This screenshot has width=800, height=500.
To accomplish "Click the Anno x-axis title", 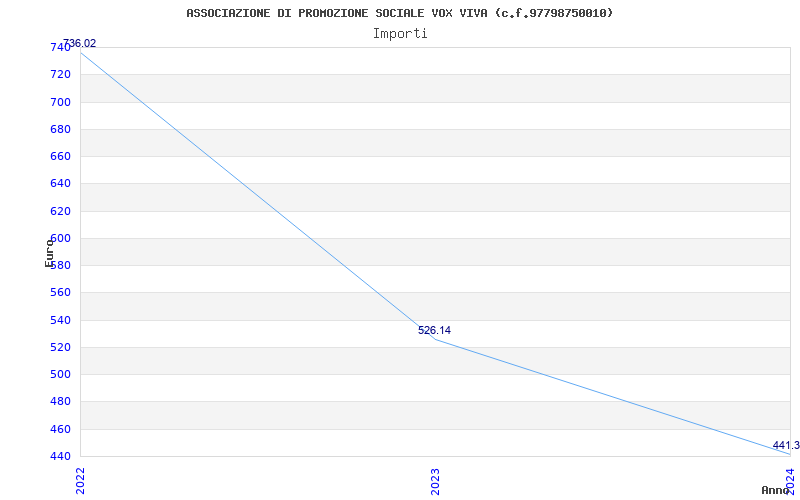I will click(776, 490).
